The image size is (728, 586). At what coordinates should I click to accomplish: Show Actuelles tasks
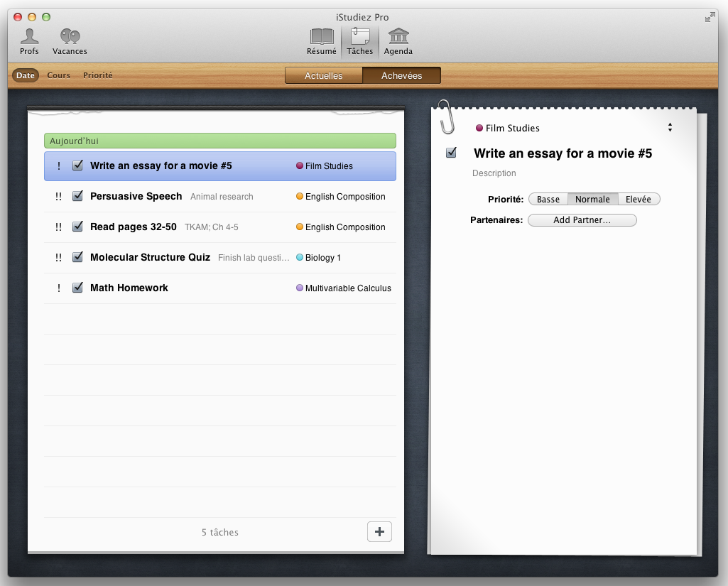click(324, 76)
